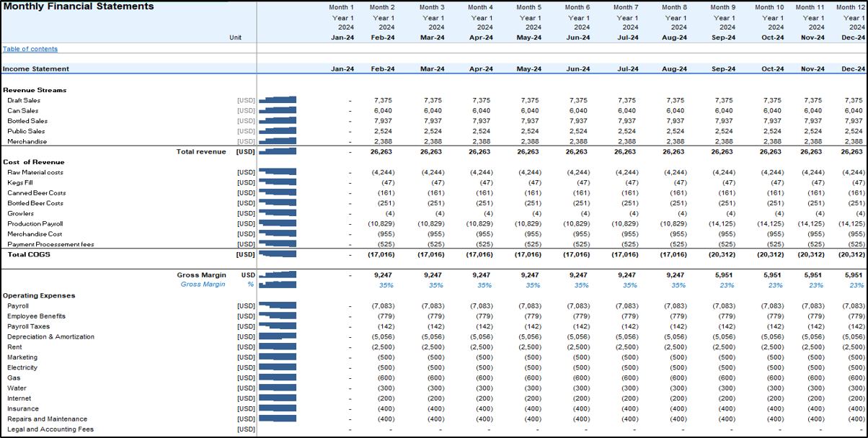Select the Monthly Financial Statements title cell
Image resolution: width=868 pixels, height=438 pixels.
point(78,6)
